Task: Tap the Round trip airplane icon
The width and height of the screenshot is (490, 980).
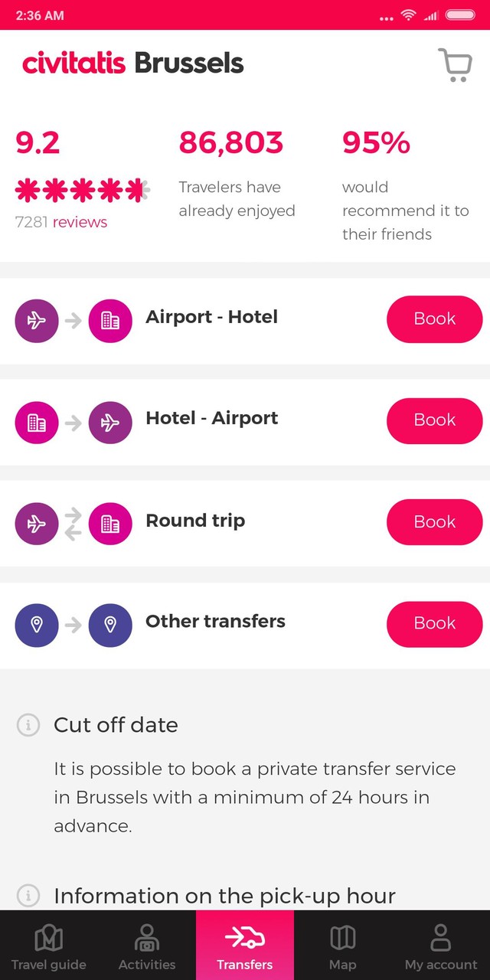Action: click(36, 523)
